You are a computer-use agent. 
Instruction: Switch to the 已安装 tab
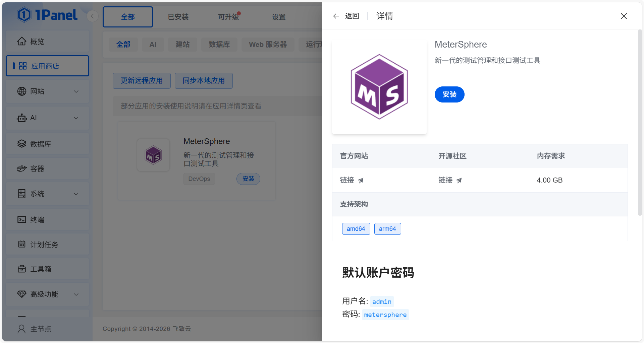click(178, 17)
